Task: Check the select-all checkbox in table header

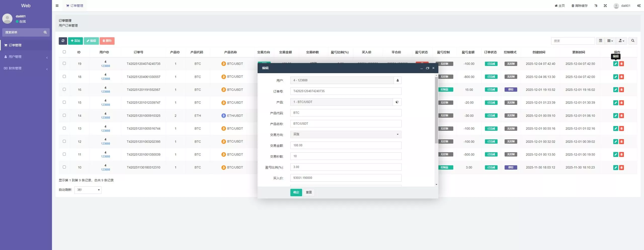Action: click(64, 52)
